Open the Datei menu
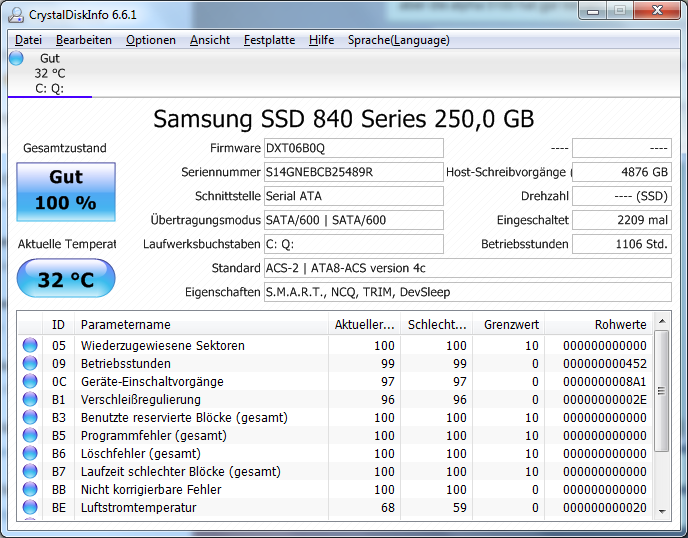 point(28,40)
